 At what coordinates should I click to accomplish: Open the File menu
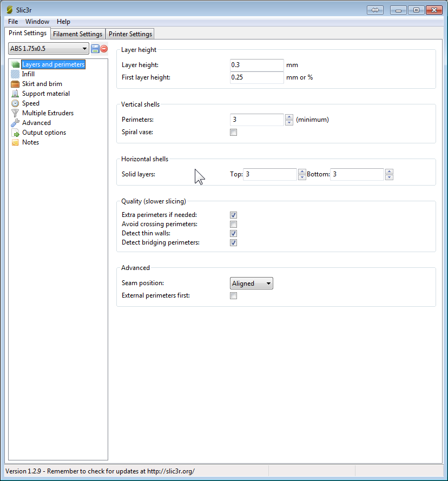(13, 22)
